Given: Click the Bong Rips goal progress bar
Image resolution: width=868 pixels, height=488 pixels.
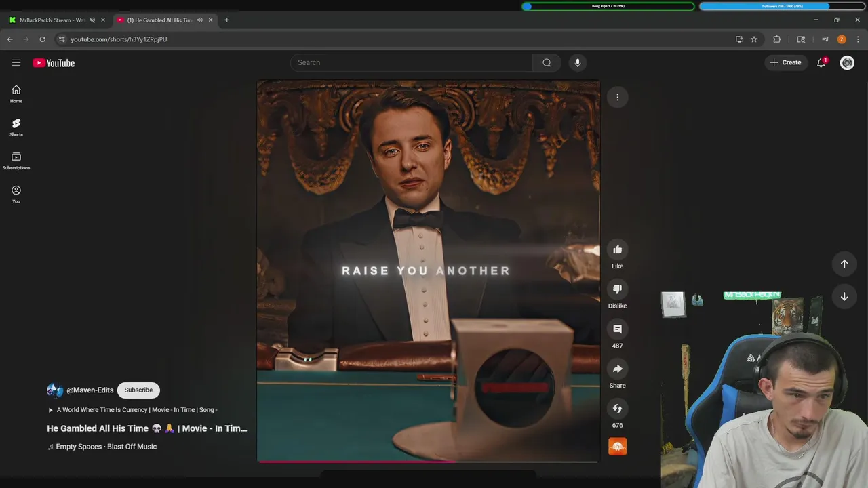Looking at the screenshot, I should pyautogui.click(x=608, y=6).
